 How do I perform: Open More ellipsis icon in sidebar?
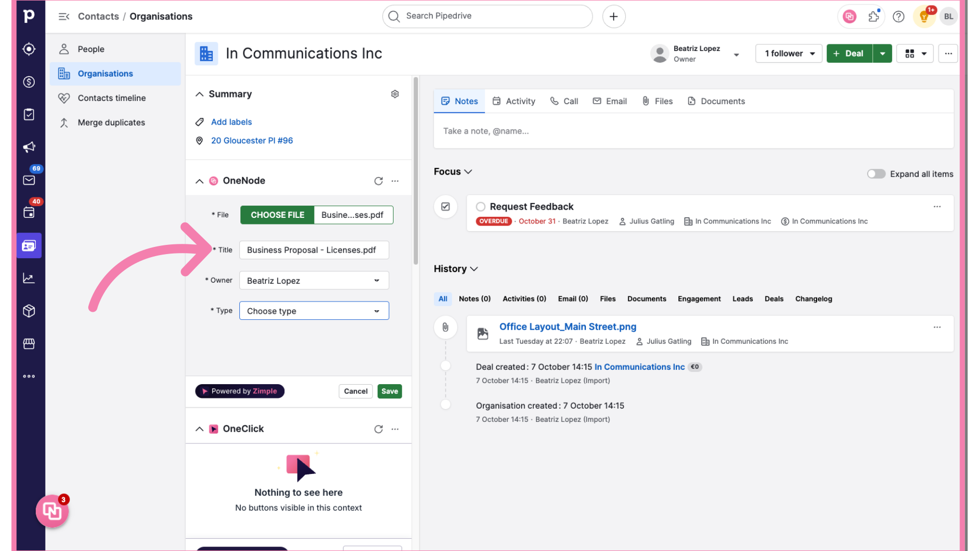pyautogui.click(x=29, y=377)
